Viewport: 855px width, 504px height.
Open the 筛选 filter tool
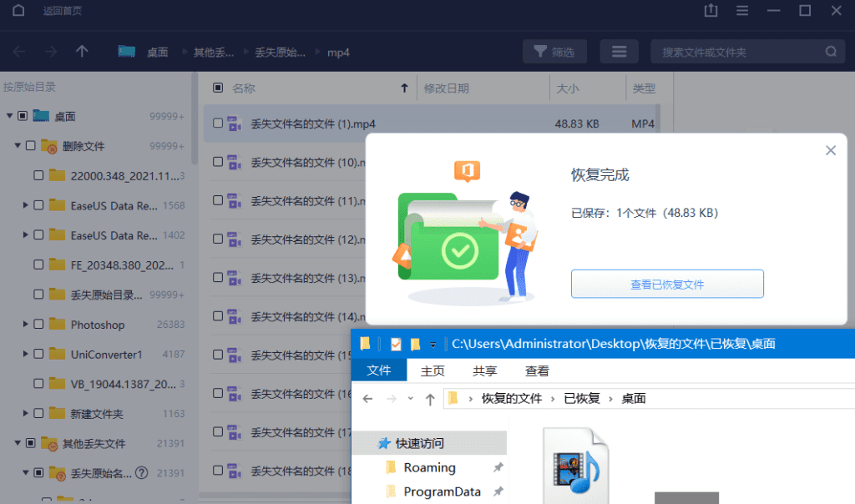point(554,51)
